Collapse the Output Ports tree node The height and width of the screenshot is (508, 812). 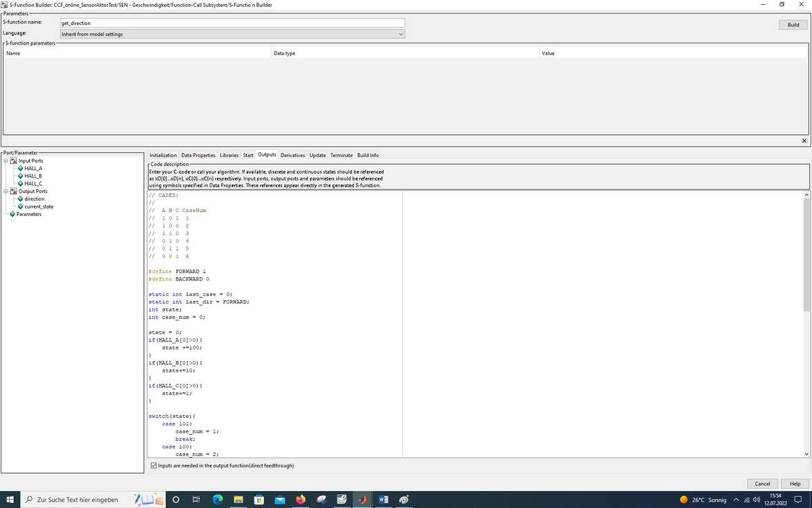tap(5, 192)
